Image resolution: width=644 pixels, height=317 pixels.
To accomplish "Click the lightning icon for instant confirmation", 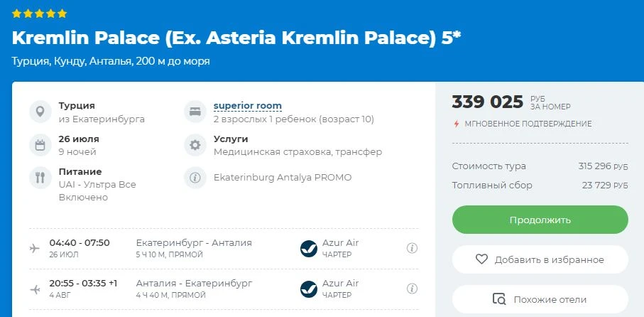I will pos(456,124).
